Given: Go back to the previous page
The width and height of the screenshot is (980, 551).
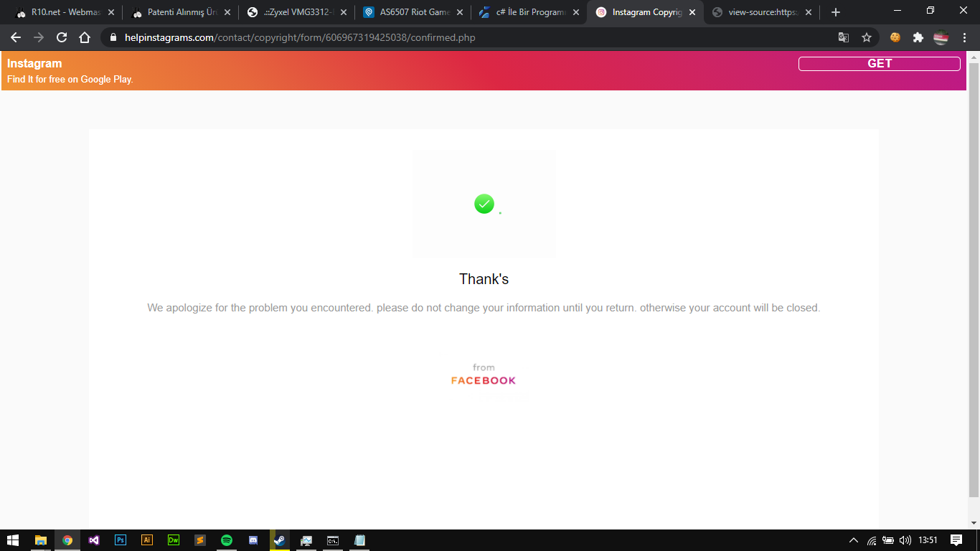Looking at the screenshot, I should tap(16, 37).
